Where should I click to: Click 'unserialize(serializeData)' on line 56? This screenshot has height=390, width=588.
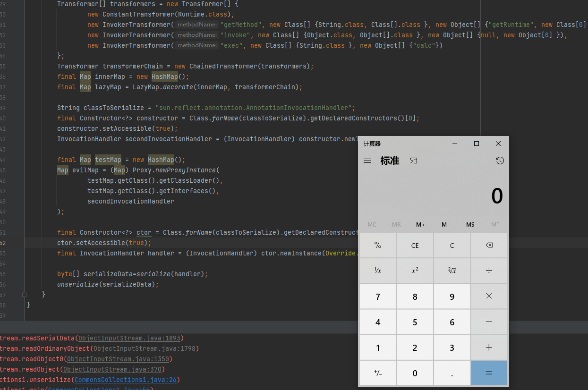coord(106,284)
